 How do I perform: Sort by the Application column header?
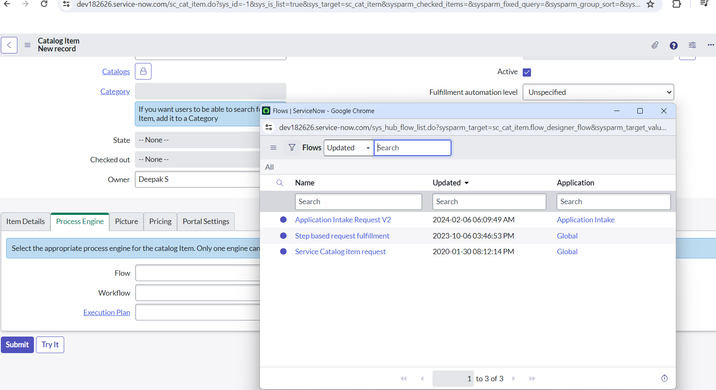click(x=575, y=183)
